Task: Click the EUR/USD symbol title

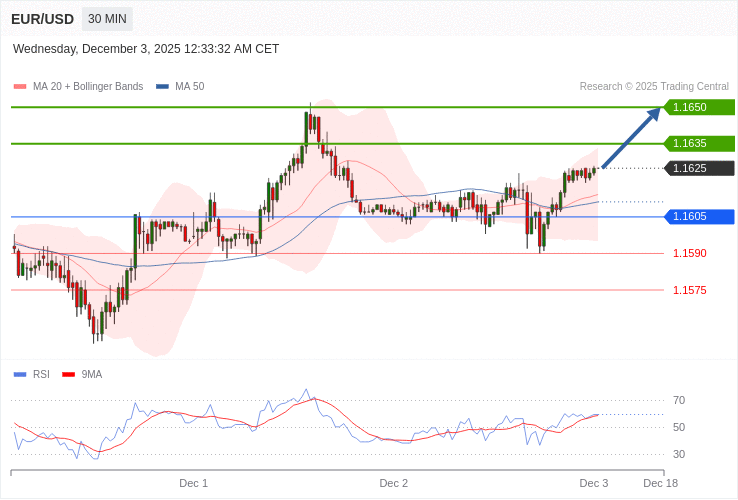Action: pyautogui.click(x=42, y=19)
